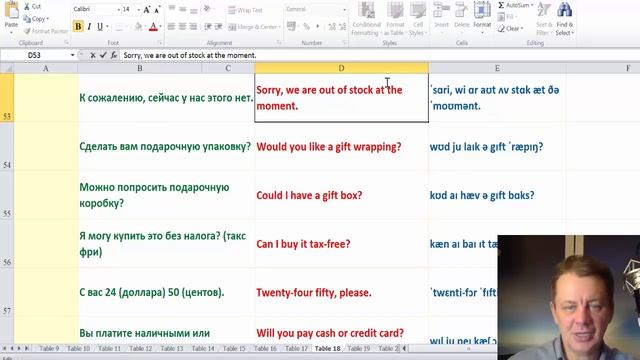Decrease the cell indent
This screenshot has height=360, width=640.
tap(208, 27)
